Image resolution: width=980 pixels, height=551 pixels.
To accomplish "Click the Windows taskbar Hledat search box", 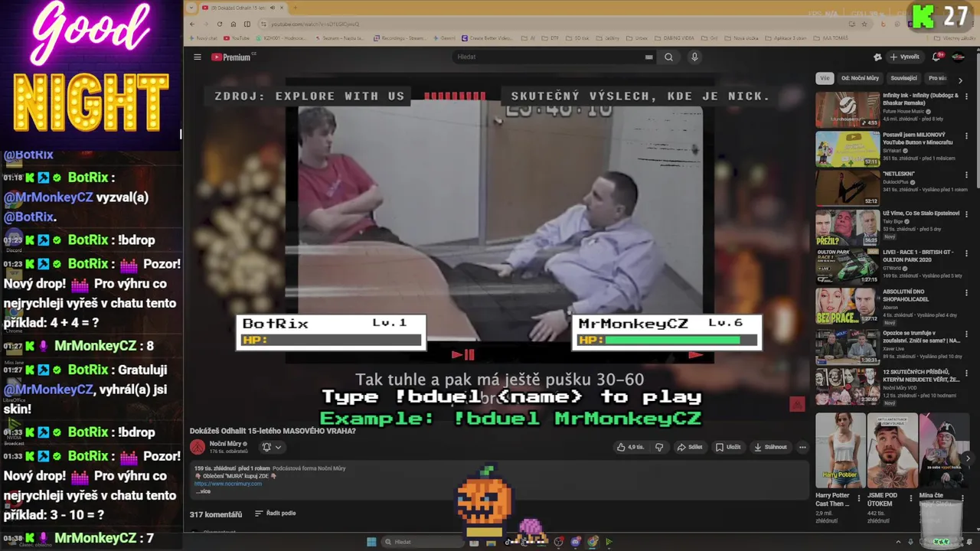I will click(422, 542).
